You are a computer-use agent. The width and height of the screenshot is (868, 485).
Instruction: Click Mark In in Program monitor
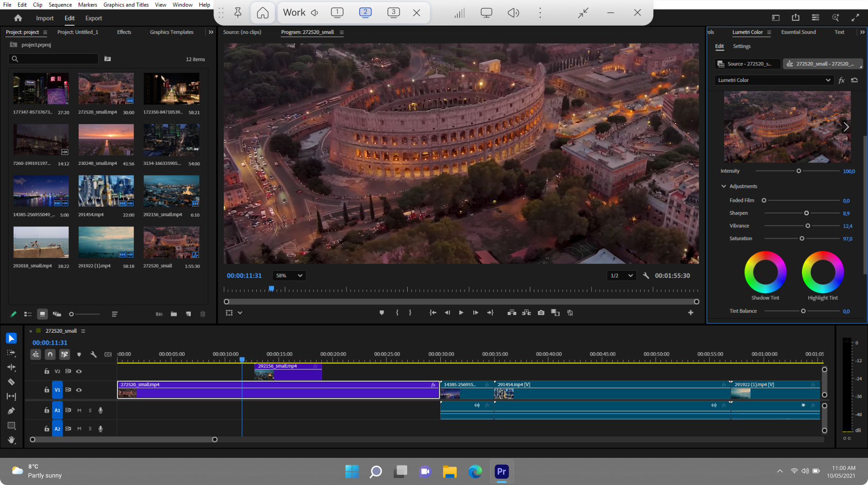coord(397,313)
